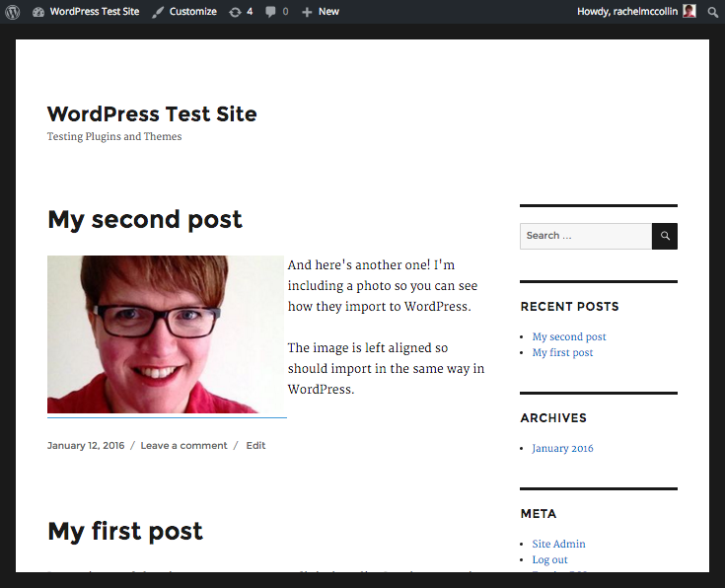Click the black sidebar search button

[665, 236]
